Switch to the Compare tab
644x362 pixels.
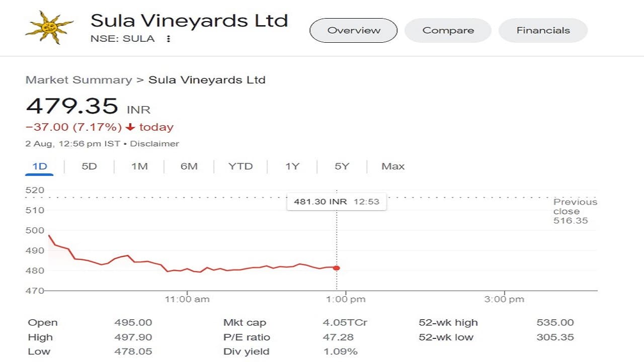[448, 30]
